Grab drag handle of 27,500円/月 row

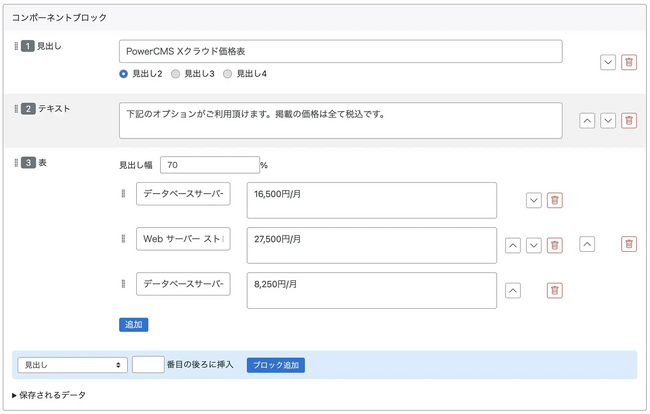pyautogui.click(x=123, y=238)
